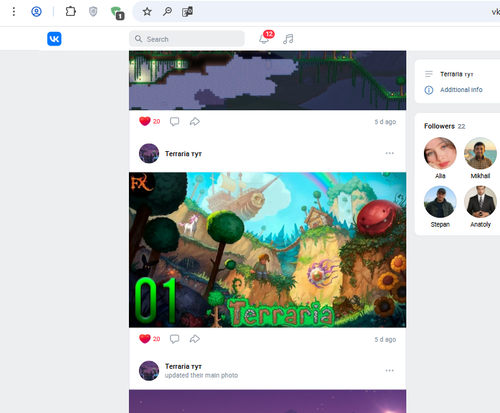The image size is (500, 413).
Task: Focus the VK Search field
Action: [x=187, y=39]
